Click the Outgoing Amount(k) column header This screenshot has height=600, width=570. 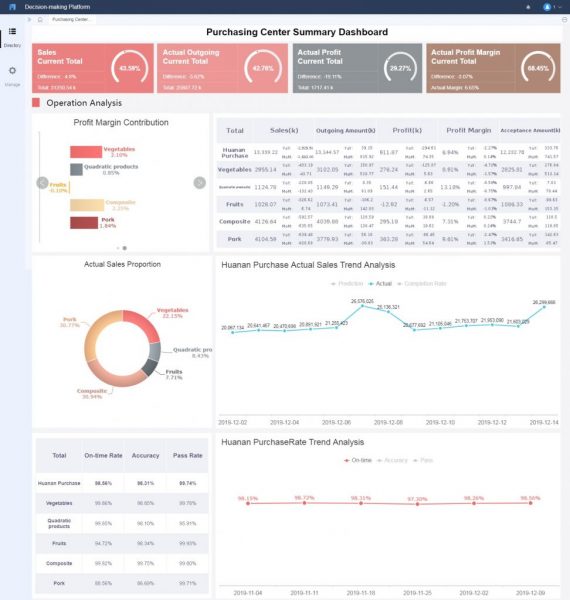(345, 130)
